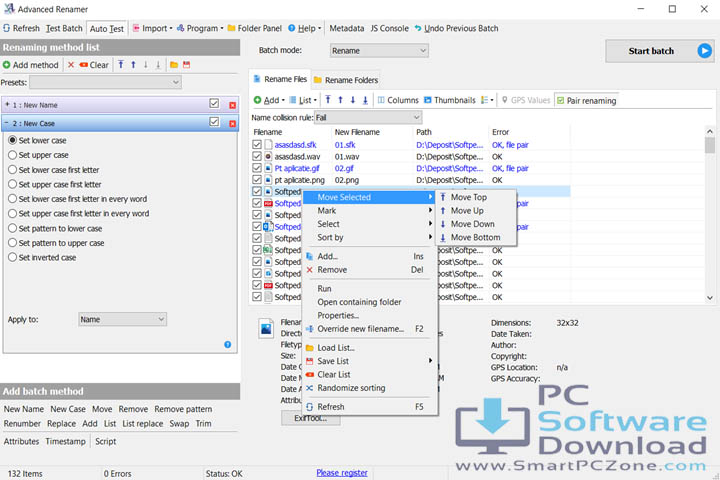Viewport: 720px width, 480px height.
Task: Add the Timestamp batch method
Action: tap(65, 441)
